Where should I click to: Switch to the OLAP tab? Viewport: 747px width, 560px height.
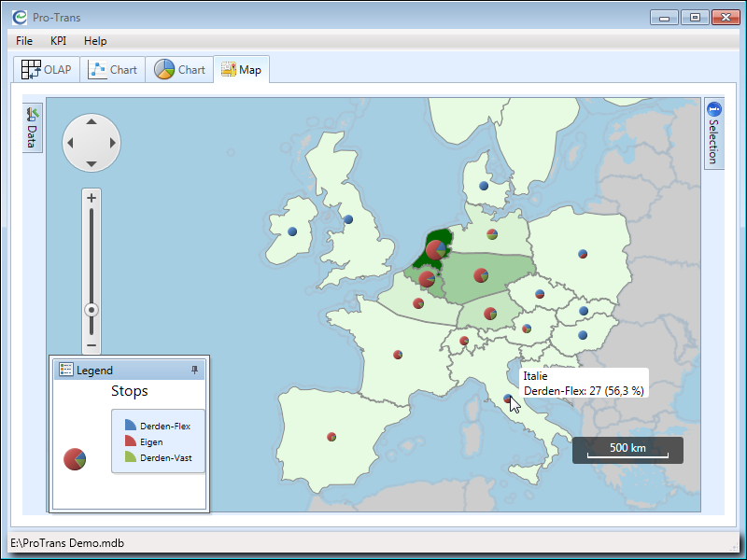click(47, 70)
